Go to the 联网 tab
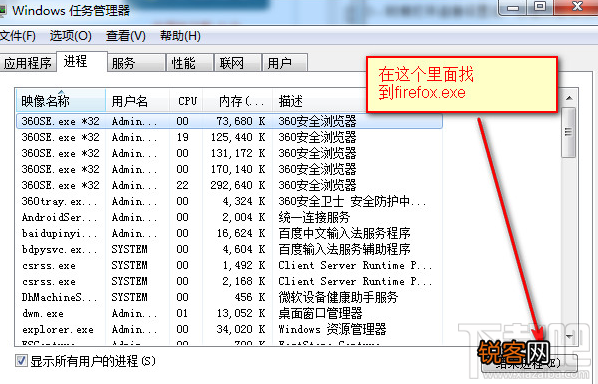 click(x=238, y=63)
